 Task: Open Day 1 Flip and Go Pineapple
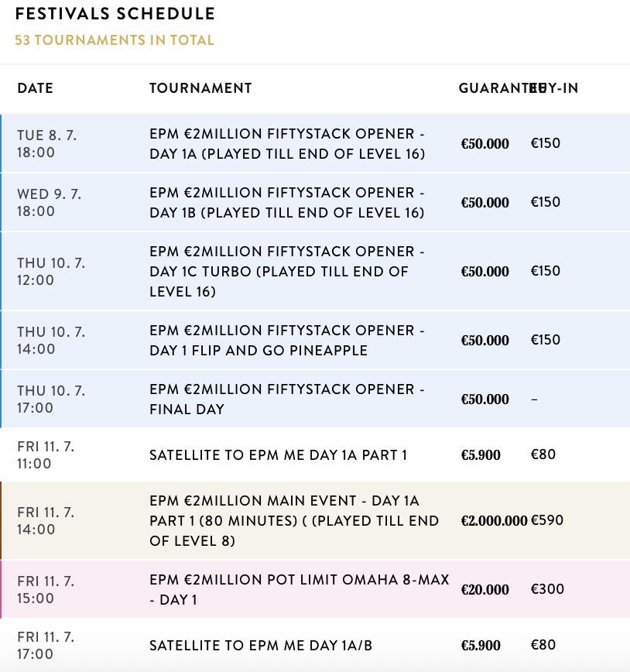[287, 341]
